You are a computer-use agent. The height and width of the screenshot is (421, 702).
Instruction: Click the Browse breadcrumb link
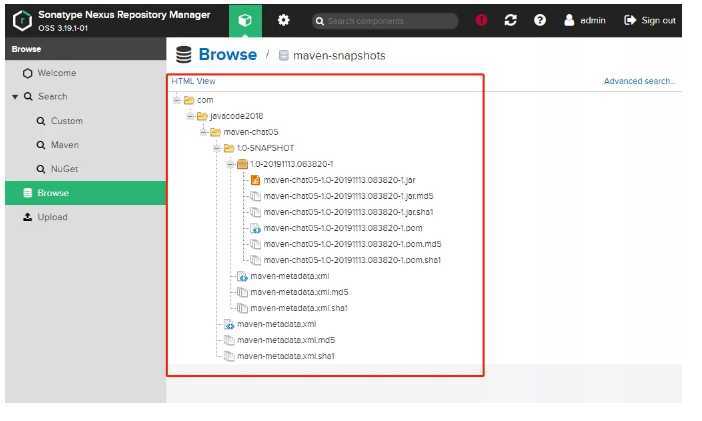[x=227, y=55]
